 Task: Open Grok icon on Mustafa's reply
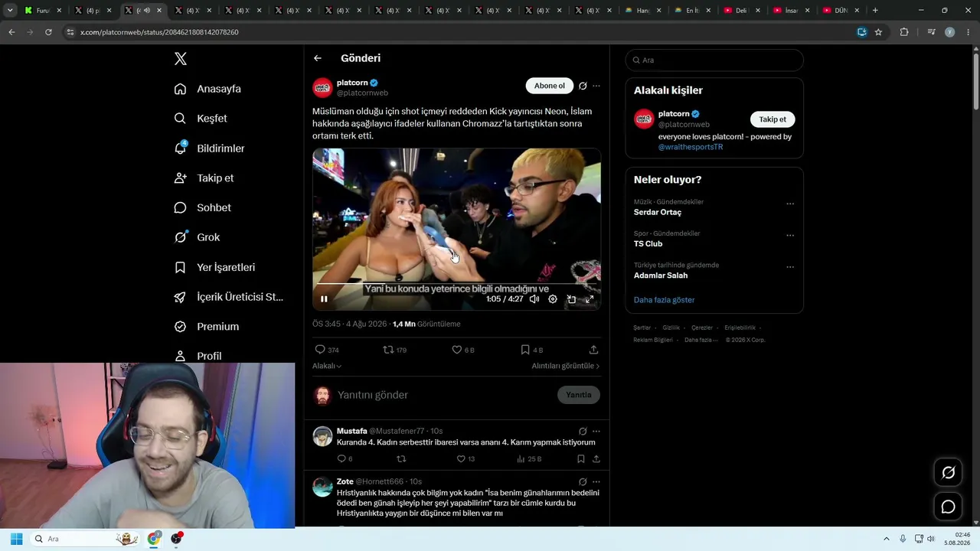click(x=583, y=431)
